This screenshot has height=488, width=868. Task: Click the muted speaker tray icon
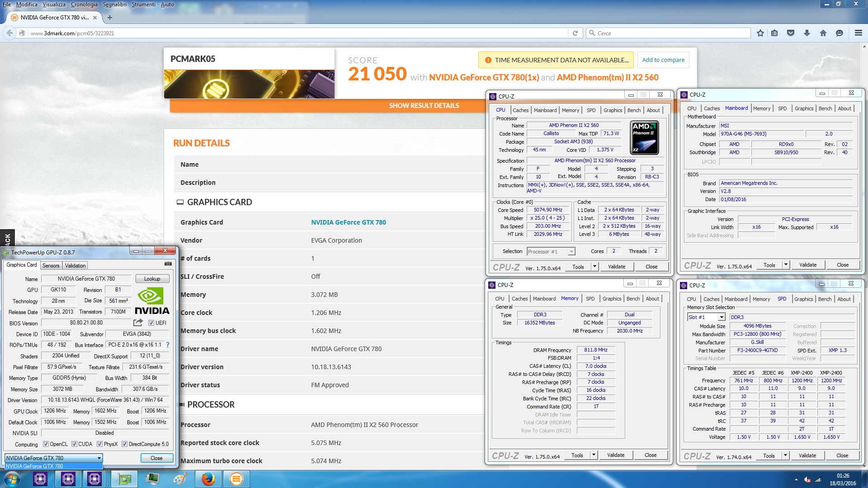(807, 480)
